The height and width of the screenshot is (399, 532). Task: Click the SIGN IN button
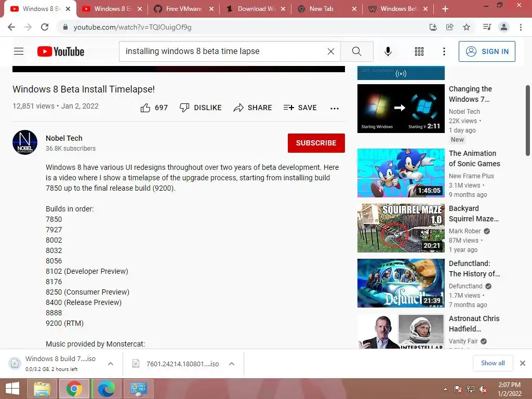click(487, 51)
